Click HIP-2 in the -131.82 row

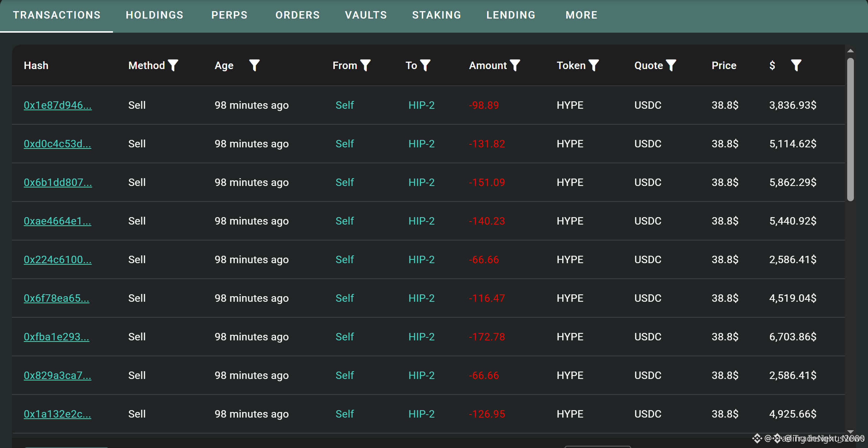click(421, 144)
